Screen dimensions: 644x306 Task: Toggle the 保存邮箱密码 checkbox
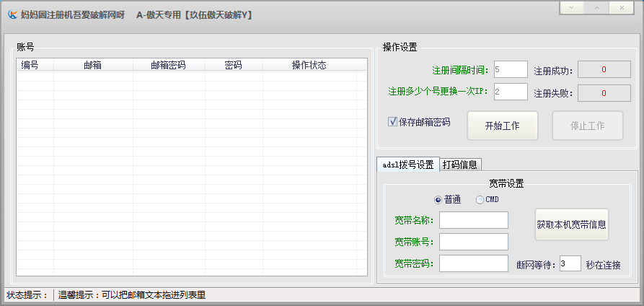coord(393,122)
